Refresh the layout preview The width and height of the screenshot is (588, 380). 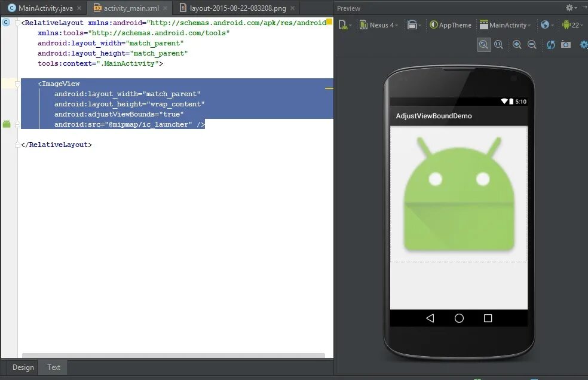tap(550, 45)
